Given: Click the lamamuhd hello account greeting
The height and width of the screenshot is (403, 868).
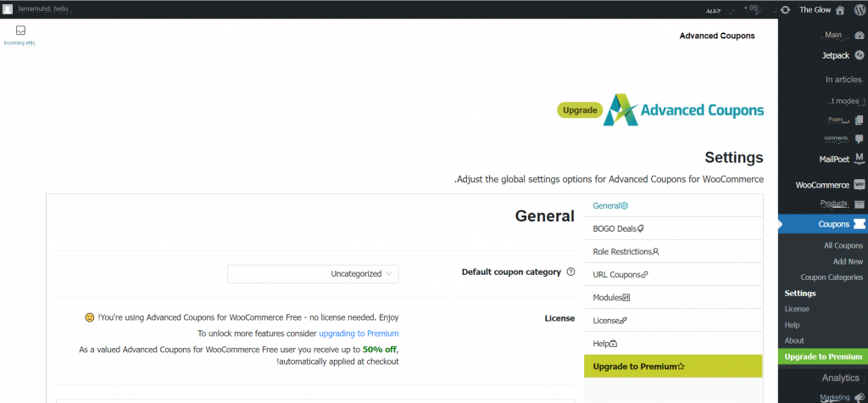Looking at the screenshot, I should tap(42, 9).
